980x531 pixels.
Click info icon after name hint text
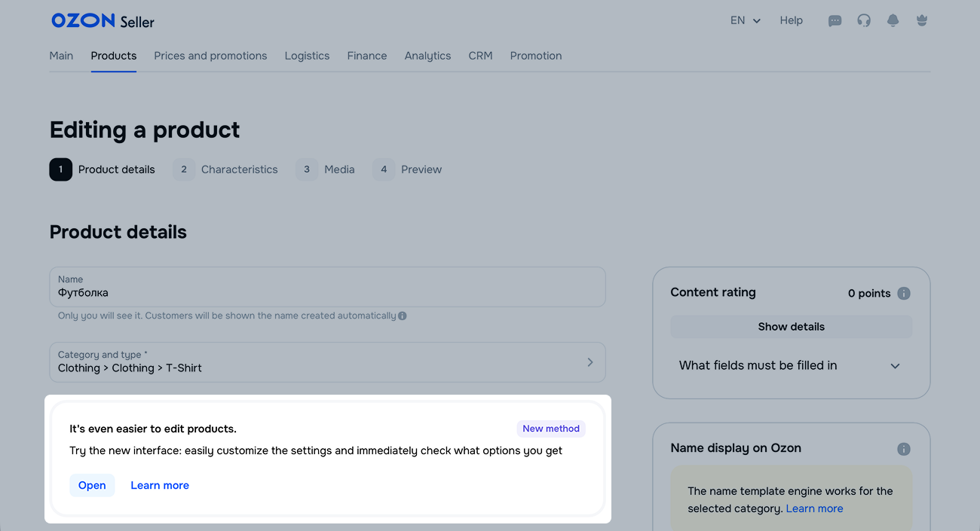(403, 316)
